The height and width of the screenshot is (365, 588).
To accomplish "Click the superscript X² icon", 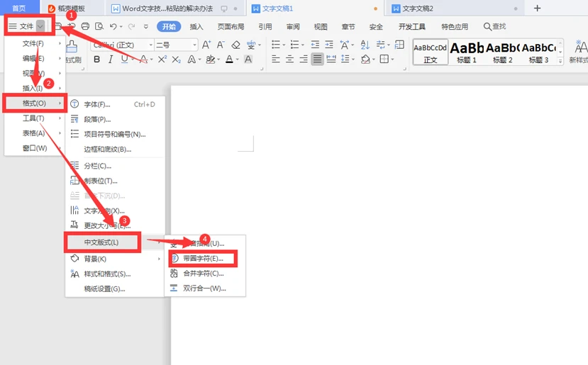I will point(162,60).
